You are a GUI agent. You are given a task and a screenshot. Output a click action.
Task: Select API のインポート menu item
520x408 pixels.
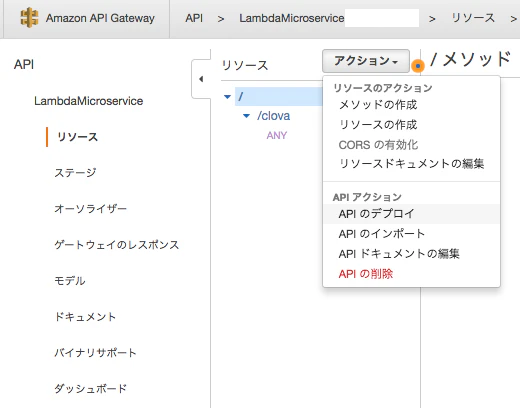(x=382, y=234)
